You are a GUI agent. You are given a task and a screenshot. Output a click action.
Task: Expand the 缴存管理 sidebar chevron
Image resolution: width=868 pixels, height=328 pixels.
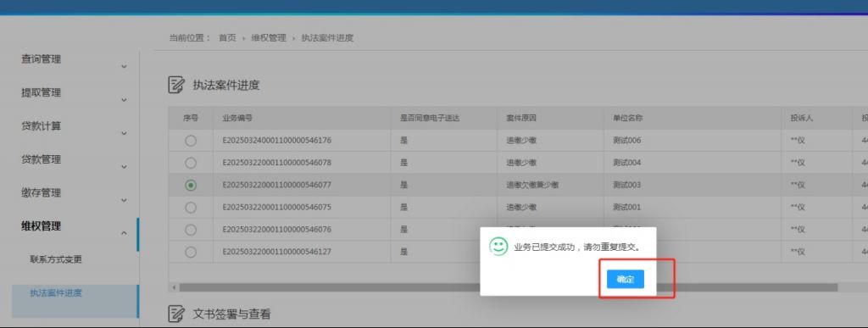[x=124, y=200]
